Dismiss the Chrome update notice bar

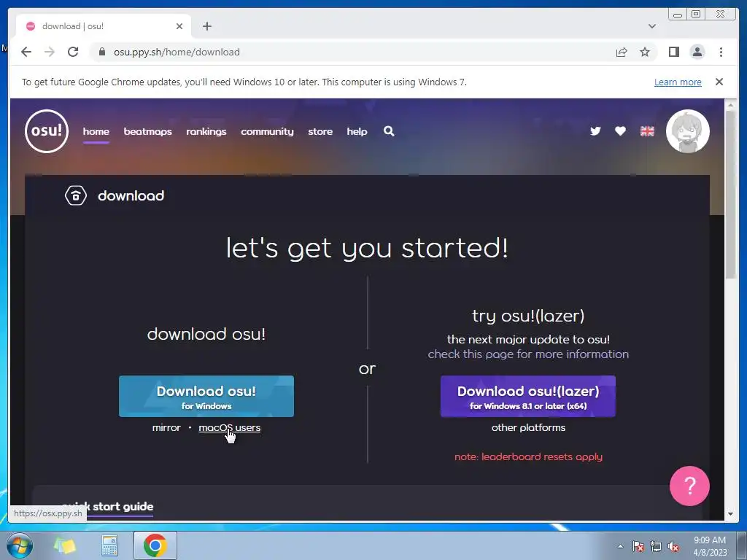(x=719, y=82)
